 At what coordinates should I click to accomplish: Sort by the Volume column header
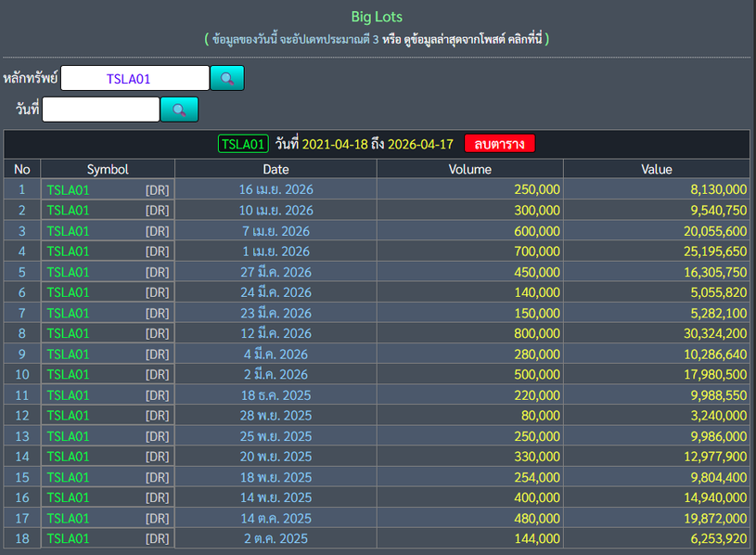click(x=469, y=169)
